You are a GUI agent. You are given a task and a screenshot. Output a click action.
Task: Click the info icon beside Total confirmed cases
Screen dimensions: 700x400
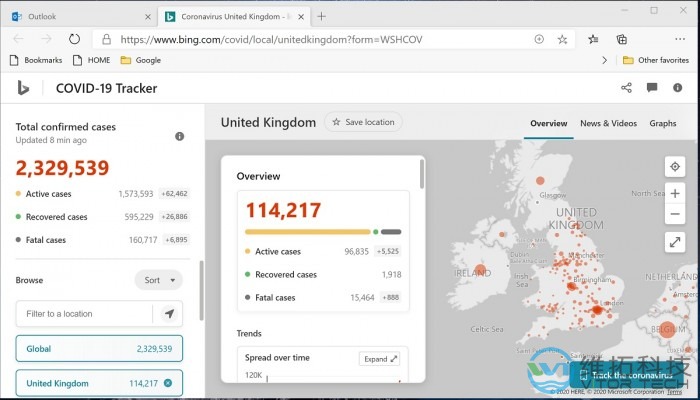[179, 136]
